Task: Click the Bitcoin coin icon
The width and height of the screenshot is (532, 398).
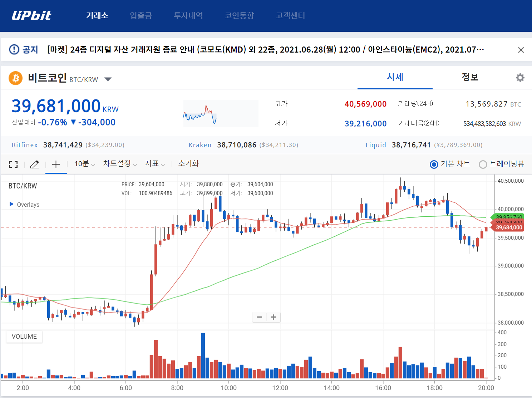Action: point(15,78)
